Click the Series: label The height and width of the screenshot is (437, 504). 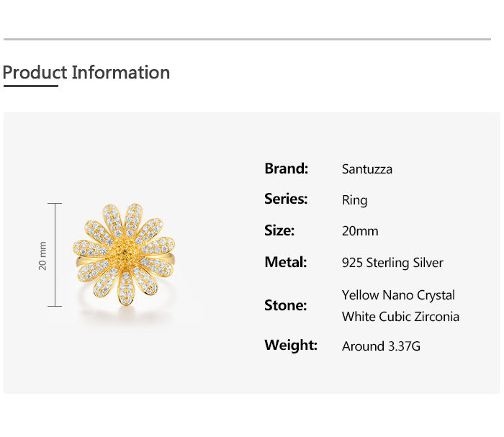[x=286, y=199]
